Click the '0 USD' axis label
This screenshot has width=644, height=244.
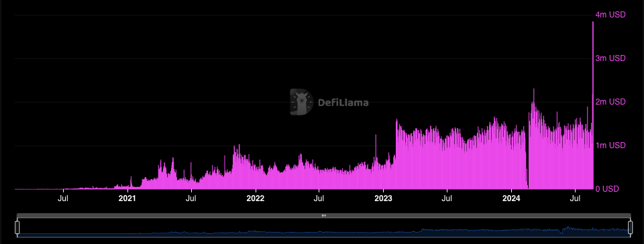(607, 189)
